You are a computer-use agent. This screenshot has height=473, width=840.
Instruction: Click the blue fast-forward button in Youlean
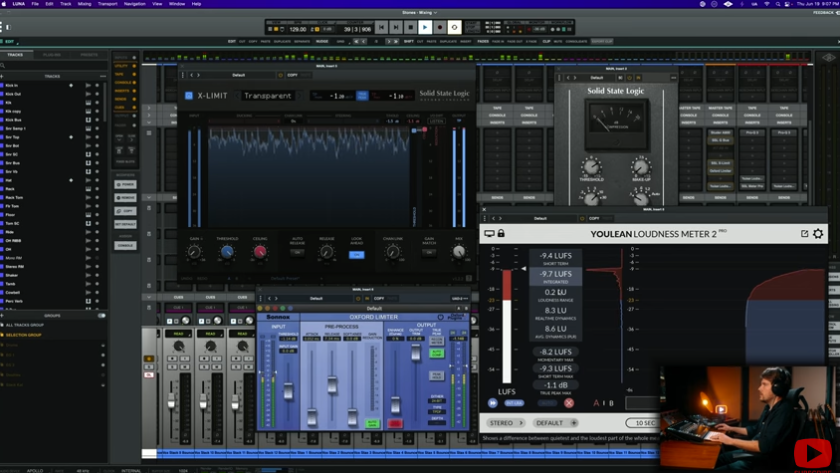click(492, 403)
